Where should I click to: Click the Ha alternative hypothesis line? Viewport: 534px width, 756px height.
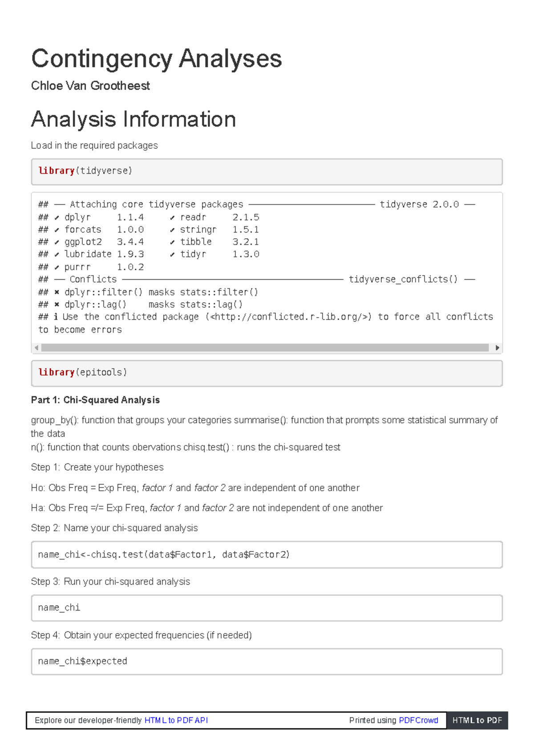[x=207, y=508]
